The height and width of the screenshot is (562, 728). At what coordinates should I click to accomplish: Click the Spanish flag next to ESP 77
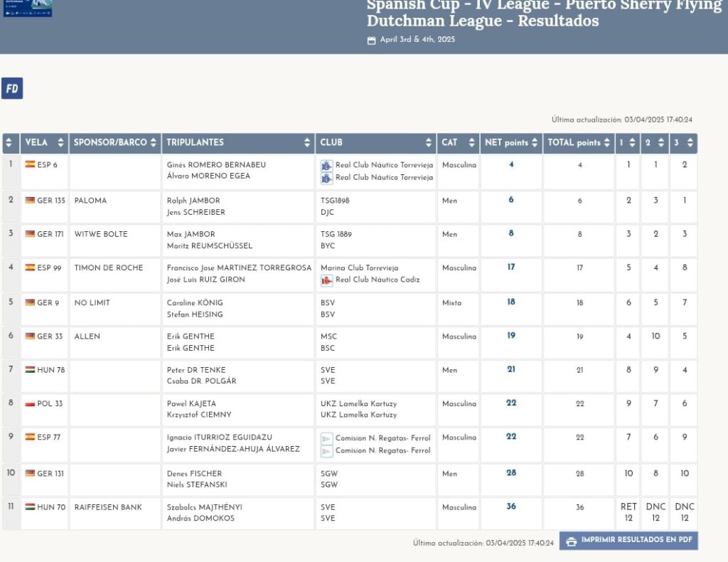click(30, 437)
